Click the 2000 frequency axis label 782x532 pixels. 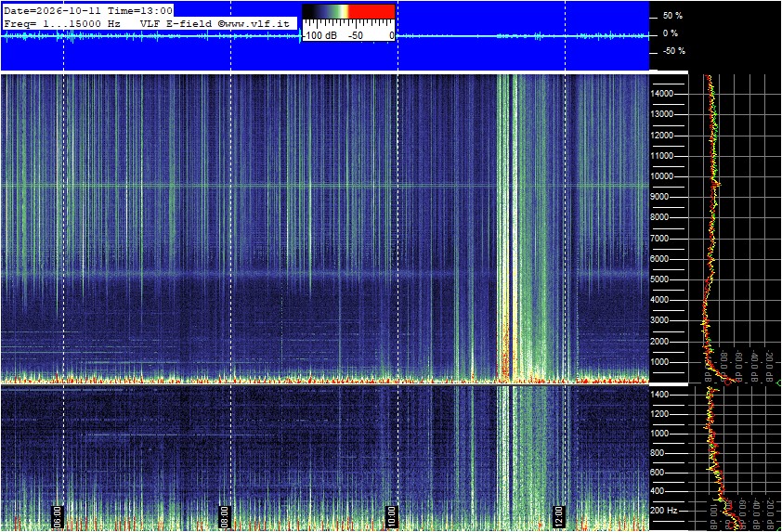point(659,342)
